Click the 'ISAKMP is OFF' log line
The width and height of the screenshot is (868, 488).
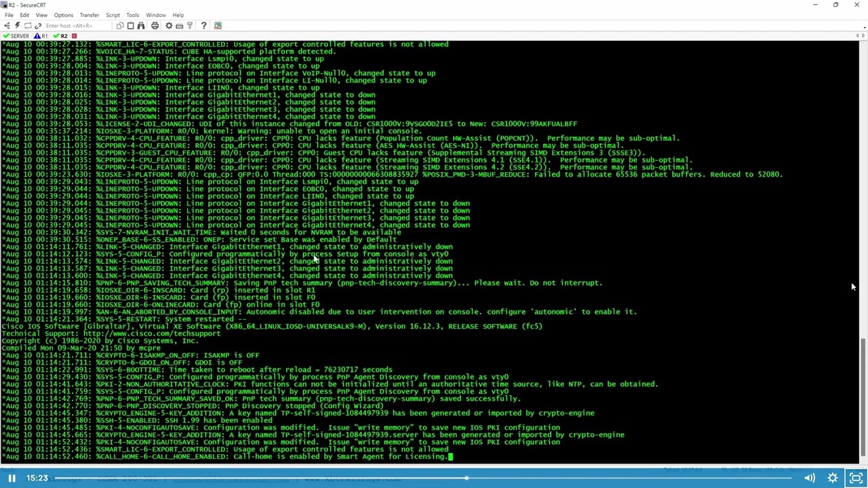tap(130, 355)
